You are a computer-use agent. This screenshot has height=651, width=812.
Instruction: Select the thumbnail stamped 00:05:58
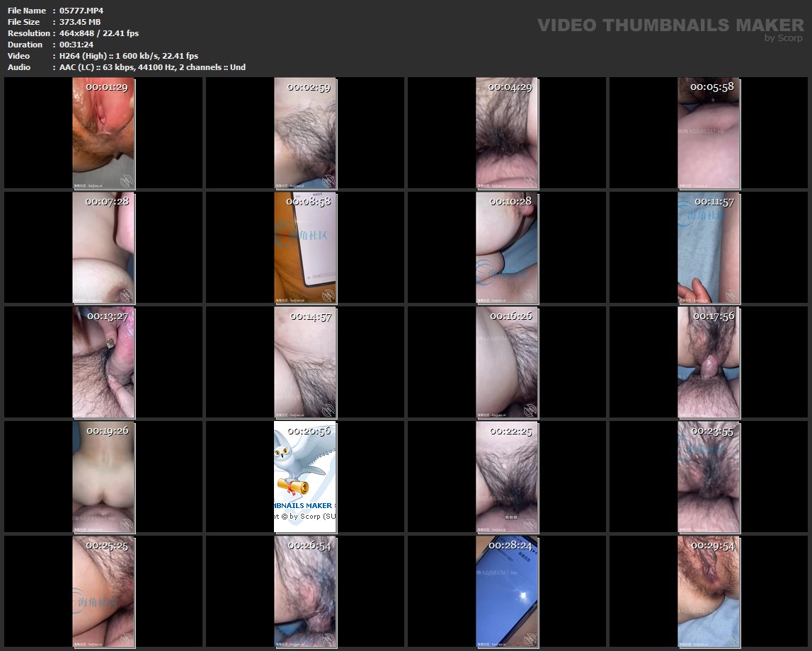pyautogui.click(x=709, y=133)
